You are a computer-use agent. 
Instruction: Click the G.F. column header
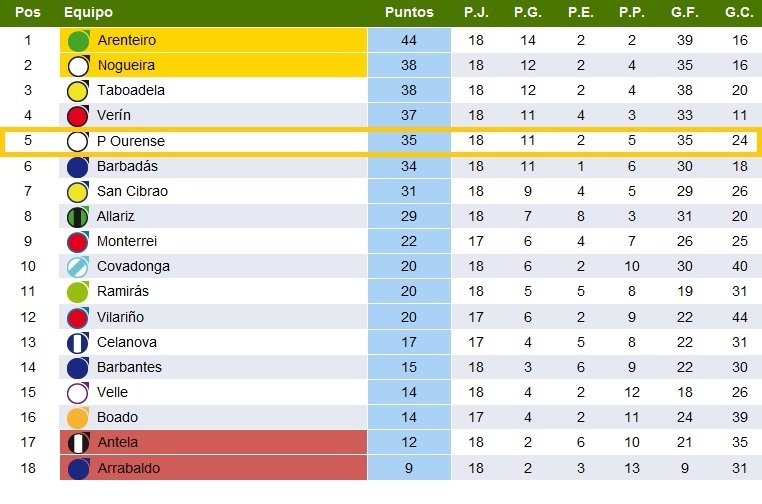[x=685, y=12]
